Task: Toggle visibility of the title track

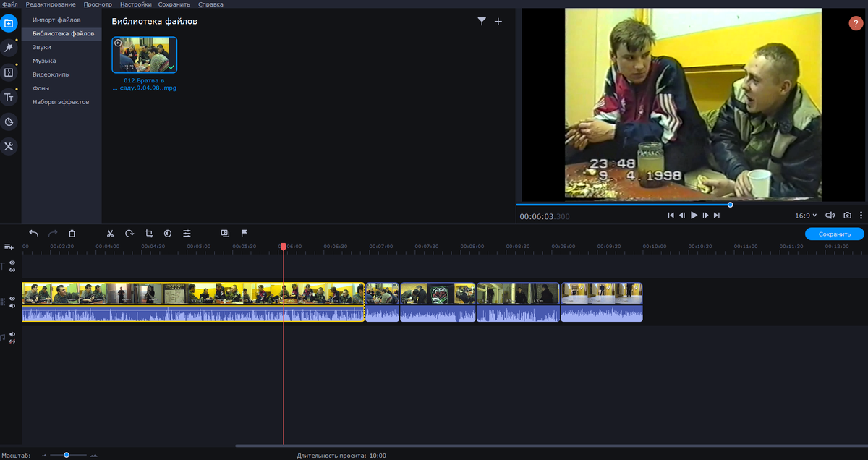Action: [x=12, y=263]
